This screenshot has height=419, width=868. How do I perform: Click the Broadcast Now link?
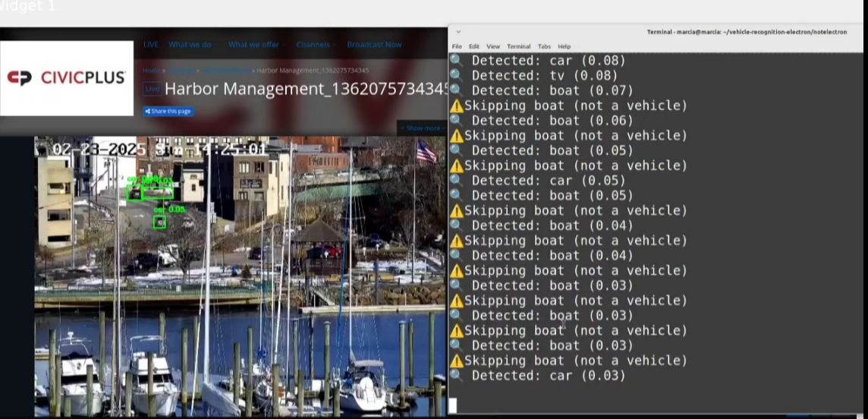[x=375, y=45]
